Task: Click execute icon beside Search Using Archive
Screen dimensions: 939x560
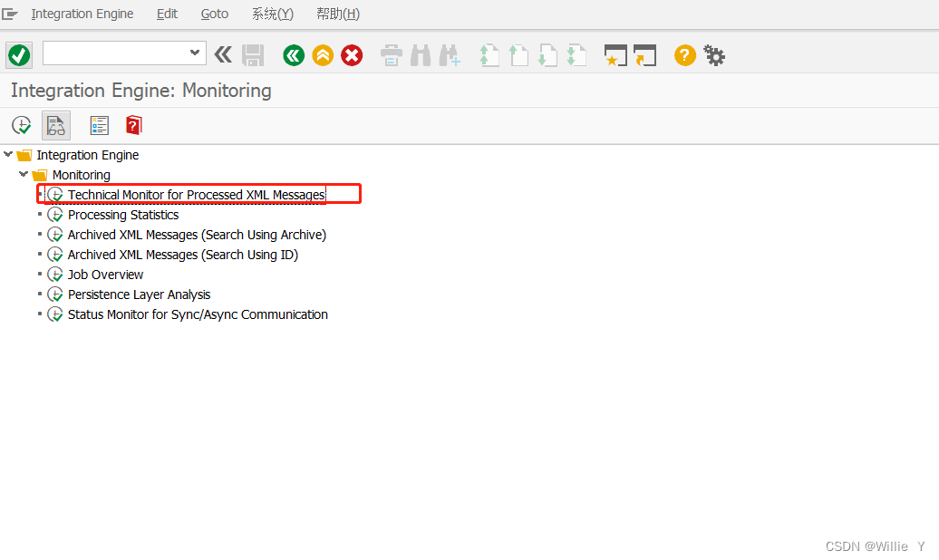Action: pyautogui.click(x=55, y=235)
